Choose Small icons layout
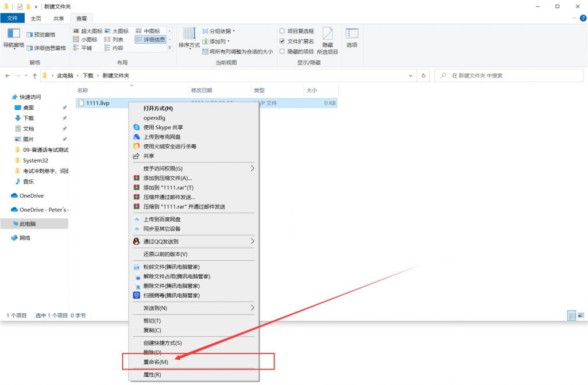The height and width of the screenshot is (385, 588). [85, 40]
